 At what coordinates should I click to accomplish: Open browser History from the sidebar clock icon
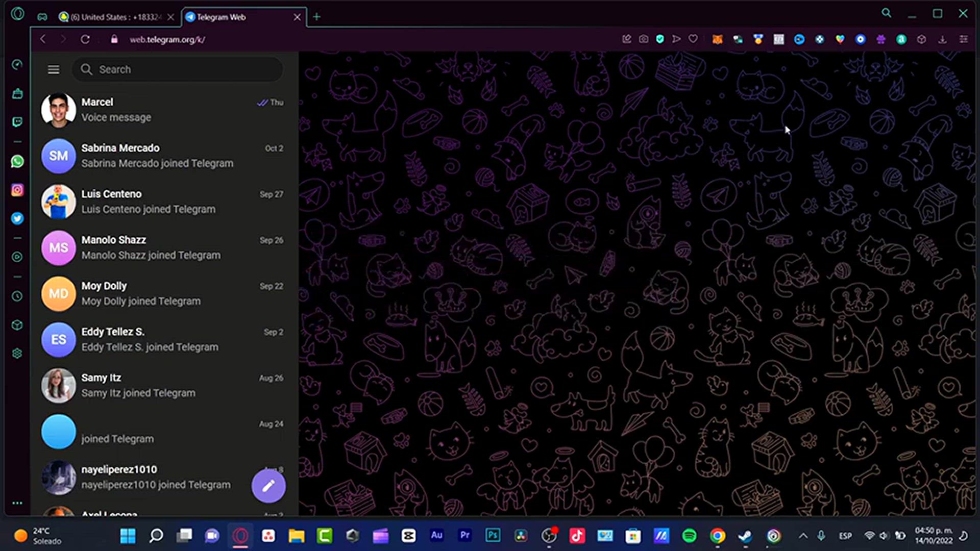(x=17, y=296)
